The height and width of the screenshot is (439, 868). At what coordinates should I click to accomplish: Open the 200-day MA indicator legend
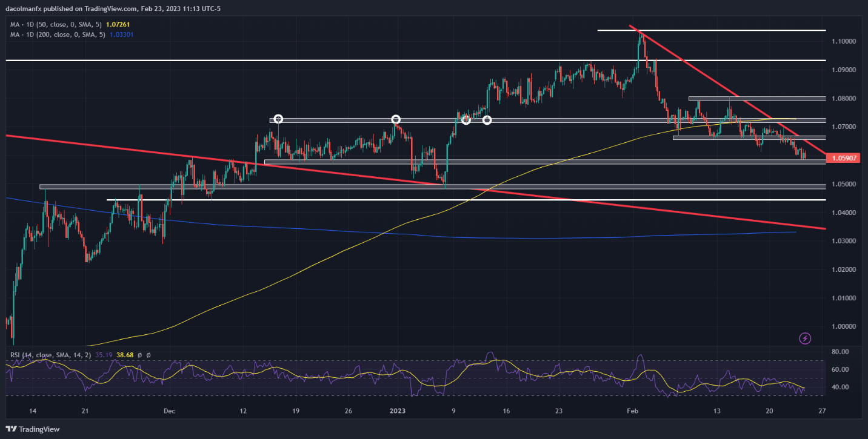pyautogui.click(x=58, y=34)
